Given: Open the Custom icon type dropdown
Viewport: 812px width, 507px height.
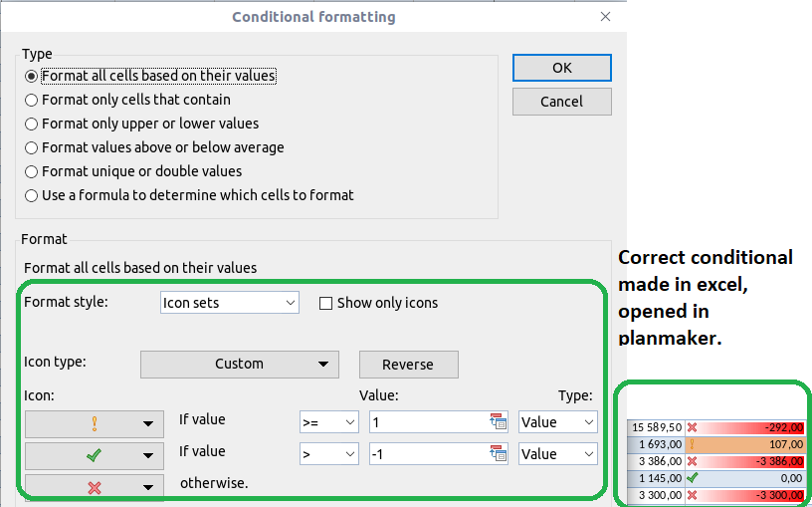Looking at the screenshot, I should (x=240, y=364).
